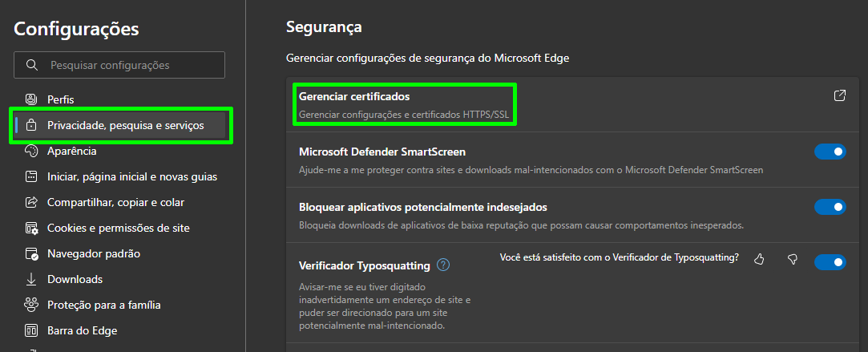This screenshot has width=868, height=352.
Task: Open Gerenciar certificados setting
Action: [404, 104]
